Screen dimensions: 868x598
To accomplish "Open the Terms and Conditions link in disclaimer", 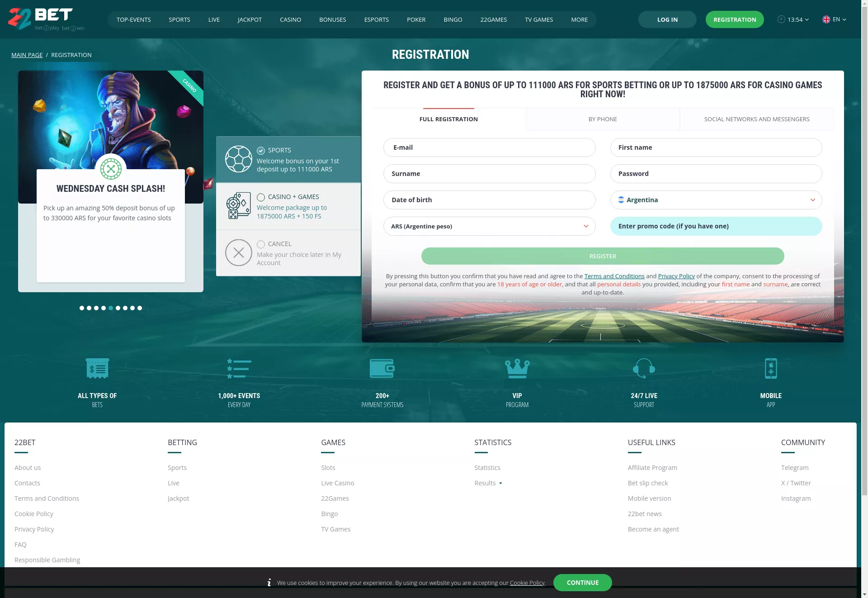I will click(x=614, y=276).
